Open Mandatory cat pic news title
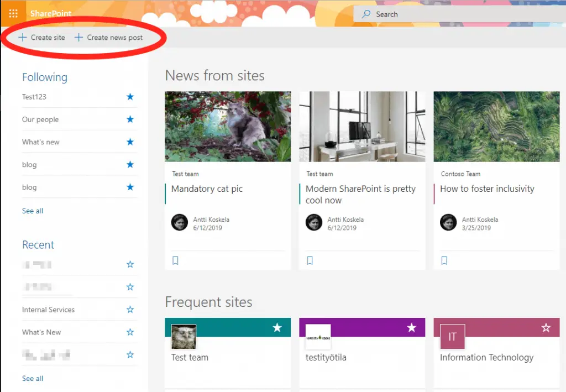 point(207,189)
